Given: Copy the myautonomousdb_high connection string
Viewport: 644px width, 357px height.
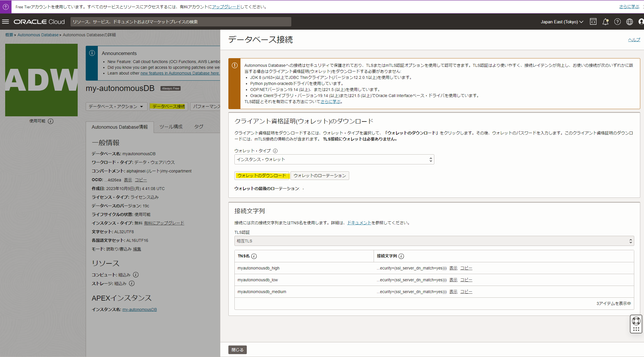Looking at the screenshot, I should pyautogui.click(x=466, y=268).
